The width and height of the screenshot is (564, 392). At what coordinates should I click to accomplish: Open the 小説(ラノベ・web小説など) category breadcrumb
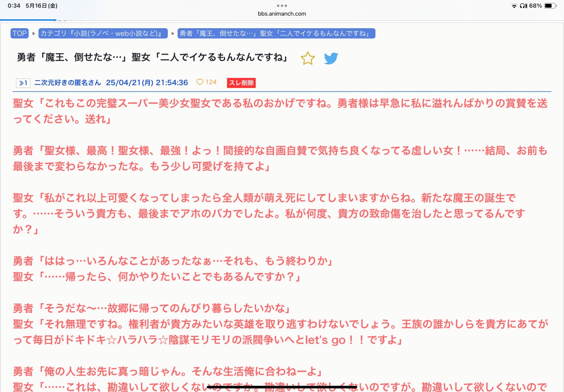[103, 33]
